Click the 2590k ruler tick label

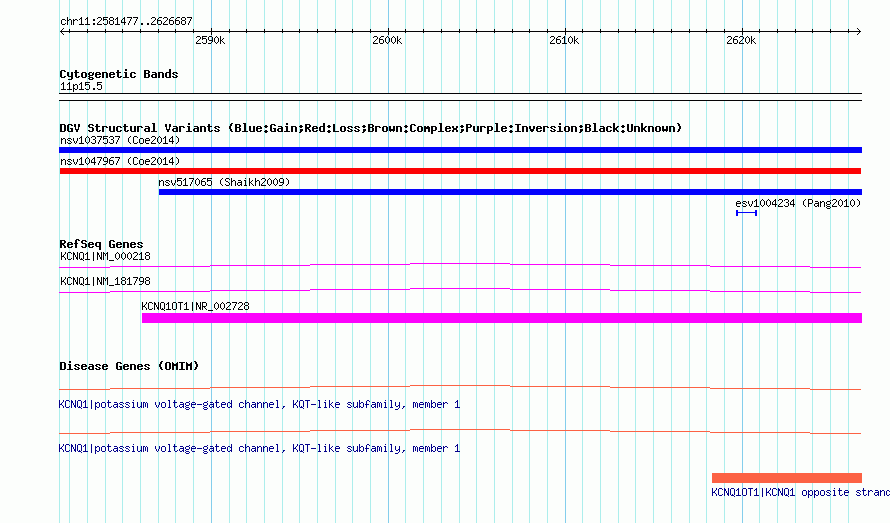point(210,40)
